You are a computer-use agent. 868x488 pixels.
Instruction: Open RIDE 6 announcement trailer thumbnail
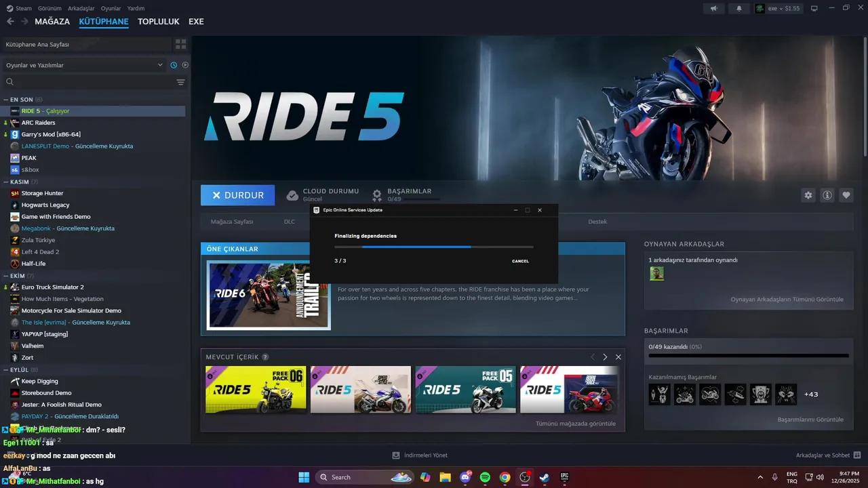269,296
